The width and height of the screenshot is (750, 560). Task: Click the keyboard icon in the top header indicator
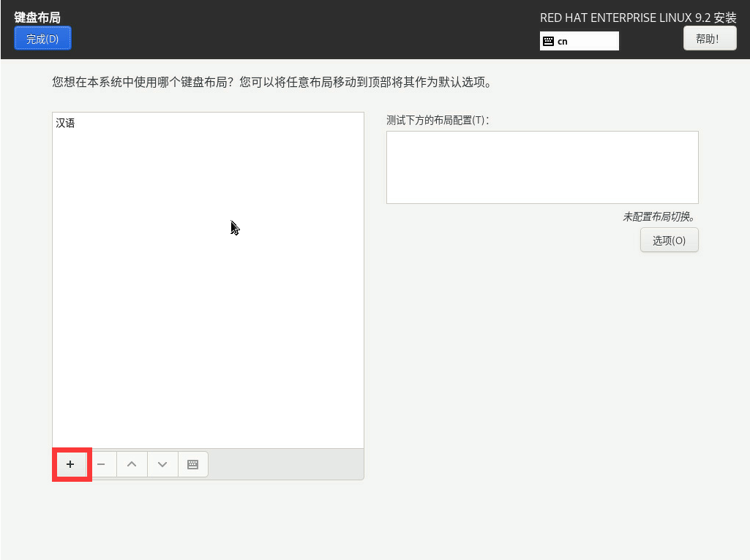coord(548,42)
